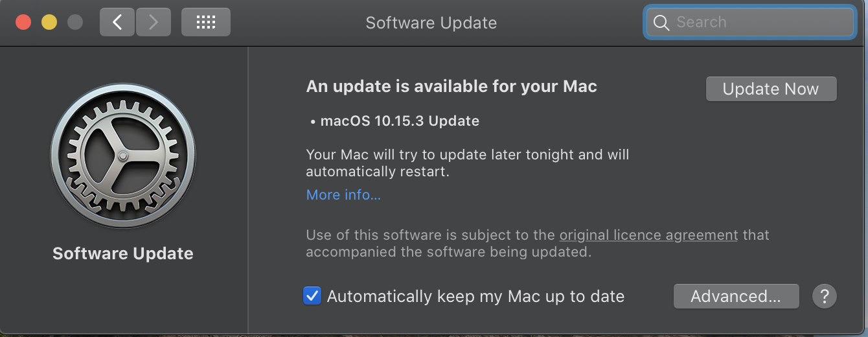
Task: Go back with the left chevron button
Action: (x=117, y=22)
